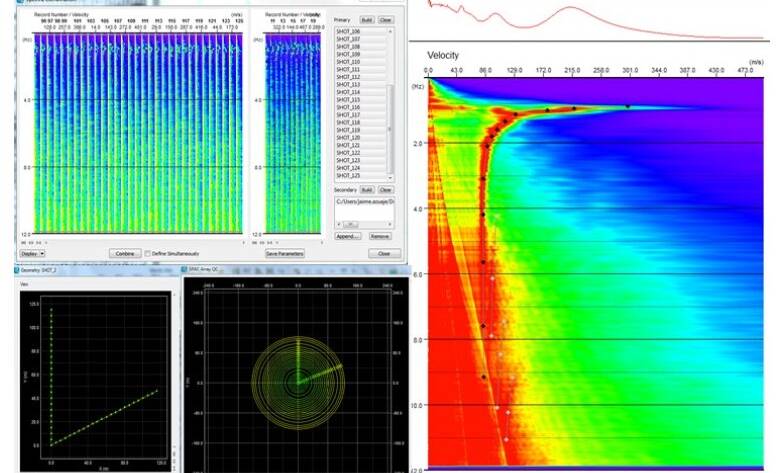Select SHOT_125 in the Primary list
Image resolution: width=780 pixels, height=473 pixels.
point(348,175)
